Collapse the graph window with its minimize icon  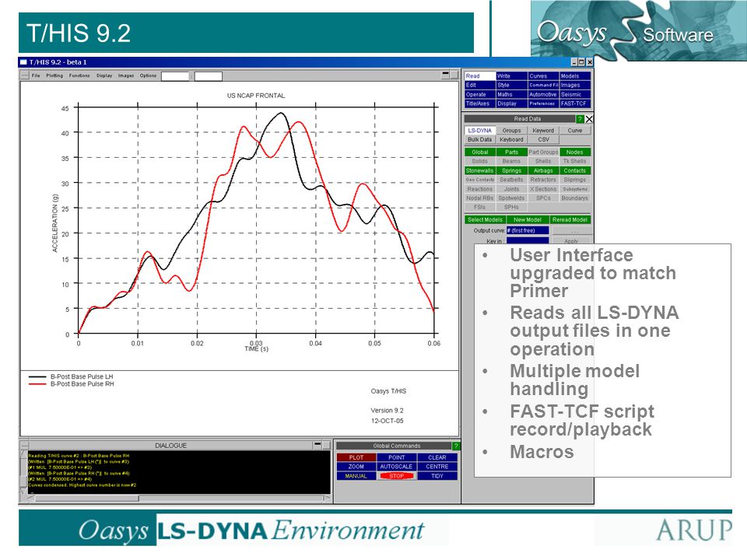click(445, 75)
